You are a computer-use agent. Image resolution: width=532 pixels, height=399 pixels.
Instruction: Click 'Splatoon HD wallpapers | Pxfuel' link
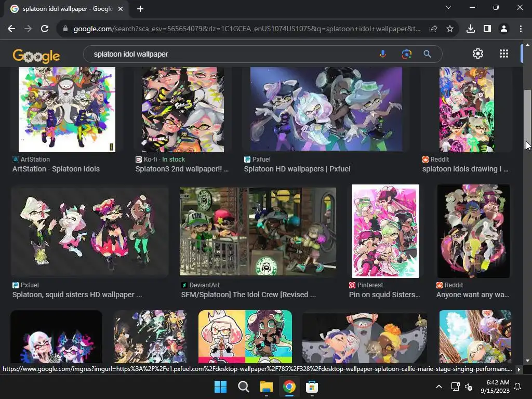click(x=297, y=169)
